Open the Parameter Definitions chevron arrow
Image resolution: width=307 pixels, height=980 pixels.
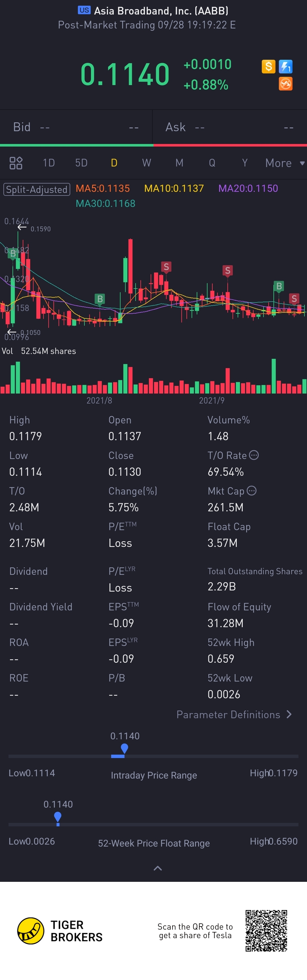(289, 715)
